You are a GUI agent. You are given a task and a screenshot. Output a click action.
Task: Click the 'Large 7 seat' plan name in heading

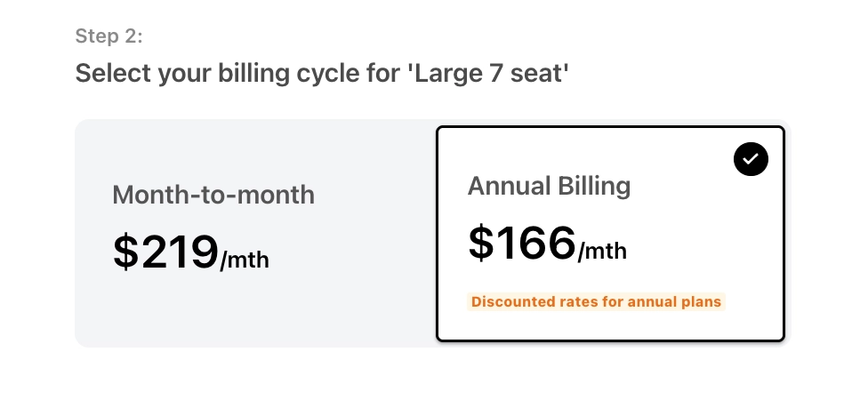pos(487,73)
